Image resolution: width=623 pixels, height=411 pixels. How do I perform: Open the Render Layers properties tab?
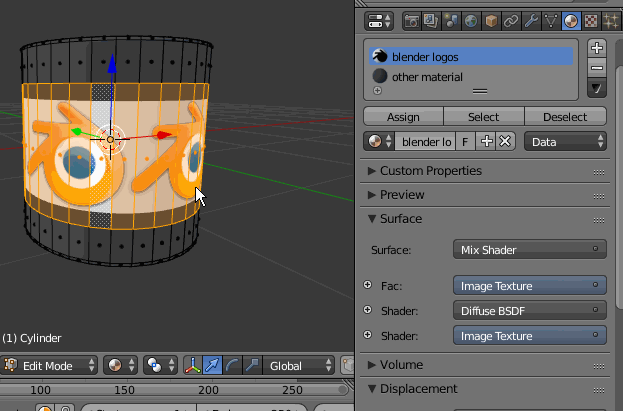pyautogui.click(x=431, y=21)
